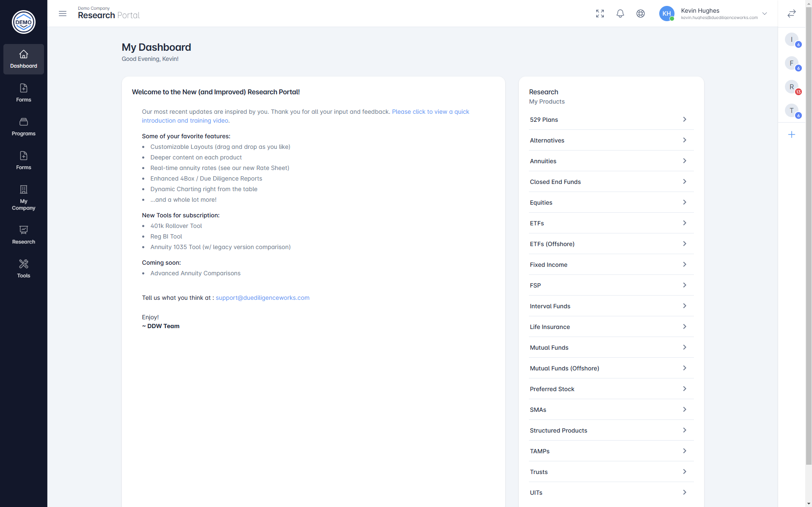The image size is (812, 507).
Task: Click the plus icon to add shortcut
Action: click(x=792, y=134)
